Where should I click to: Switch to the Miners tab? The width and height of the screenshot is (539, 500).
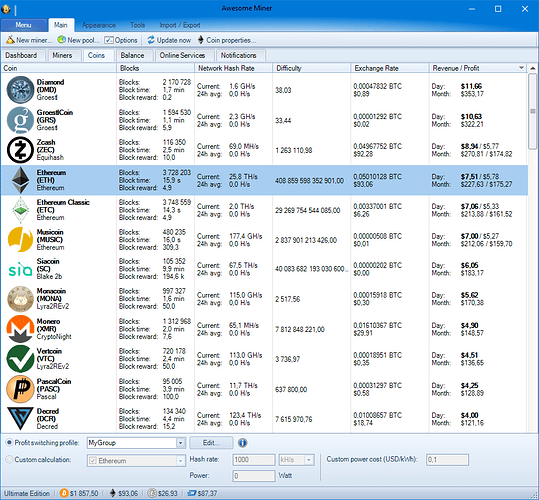coord(62,55)
